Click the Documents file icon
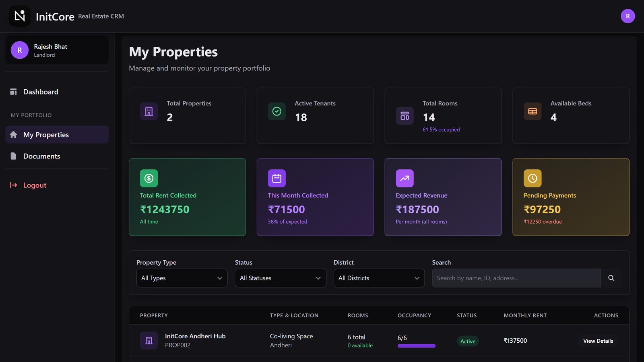Viewport: 644px width, 362px height. (x=13, y=156)
